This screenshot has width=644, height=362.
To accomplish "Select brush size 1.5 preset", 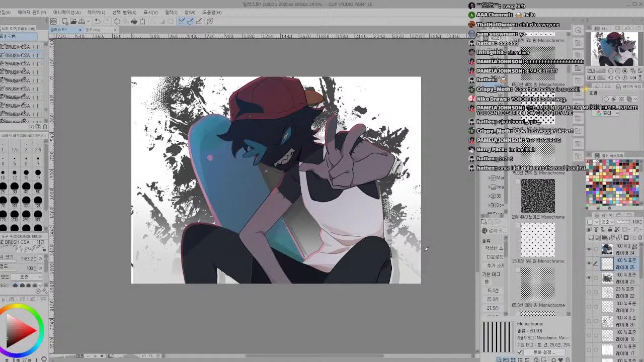I will coord(15,146).
